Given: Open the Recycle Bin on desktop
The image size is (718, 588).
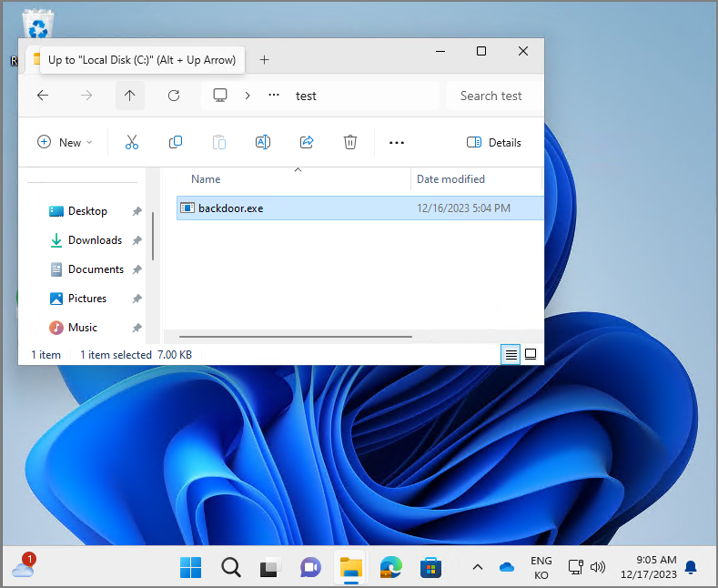Looking at the screenshot, I should coord(38,23).
